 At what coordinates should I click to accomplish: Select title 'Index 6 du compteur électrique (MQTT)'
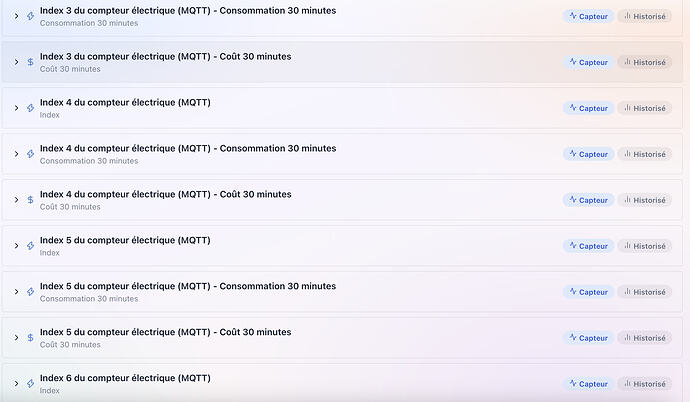[125, 378]
